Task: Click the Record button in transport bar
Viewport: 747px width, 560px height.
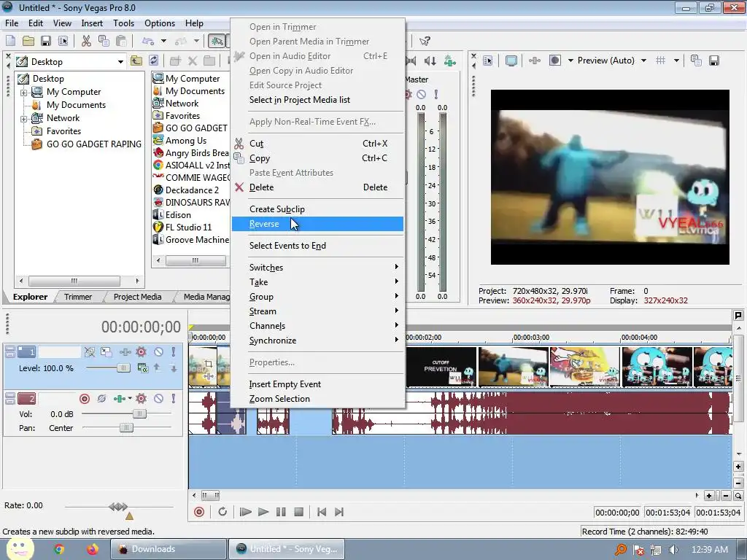Action: pyautogui.click(x=199, y=512)
